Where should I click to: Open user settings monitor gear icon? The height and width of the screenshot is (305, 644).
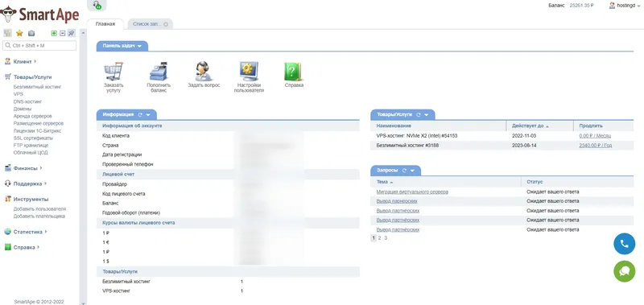tap(249, 71)
